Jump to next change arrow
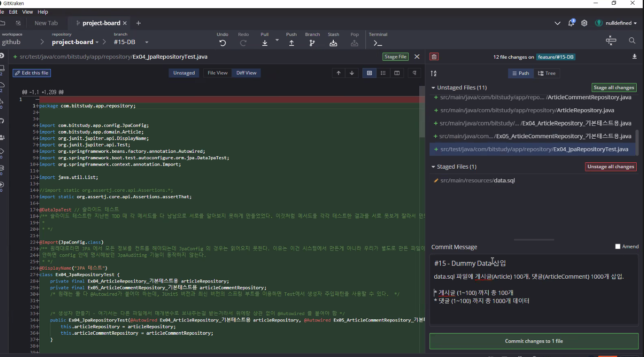 (352, 73)
